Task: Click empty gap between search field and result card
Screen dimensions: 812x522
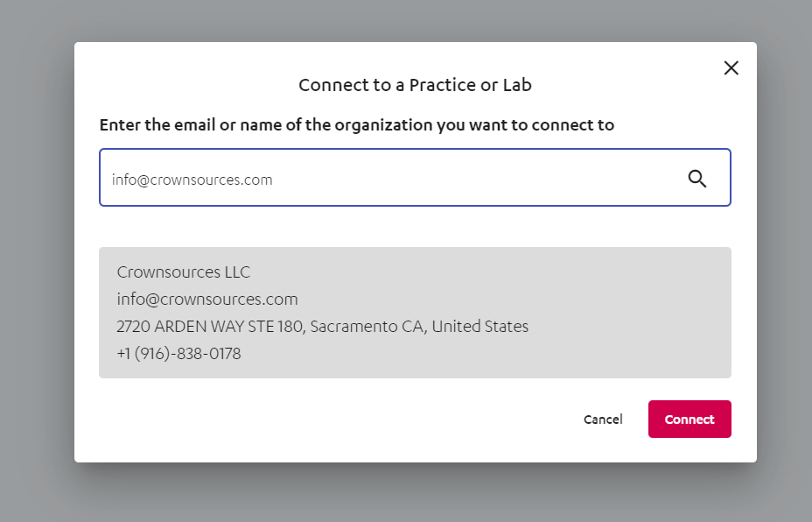Action: tap(415, 227)
